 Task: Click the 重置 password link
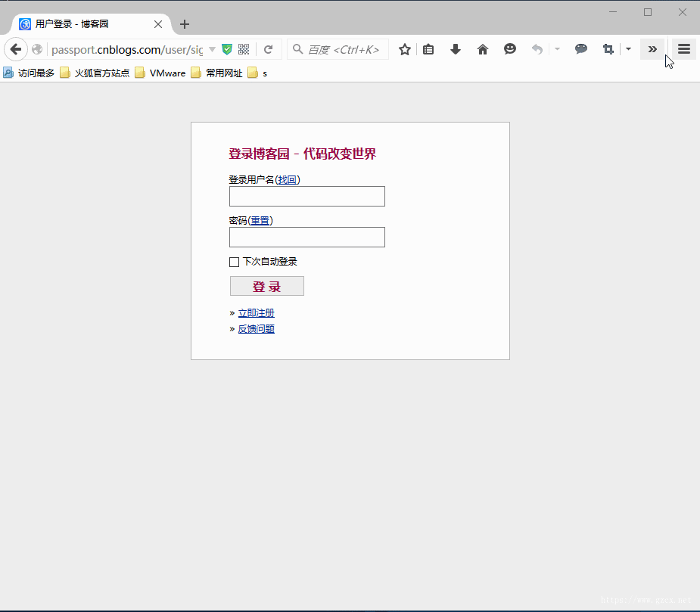(260, 220)
